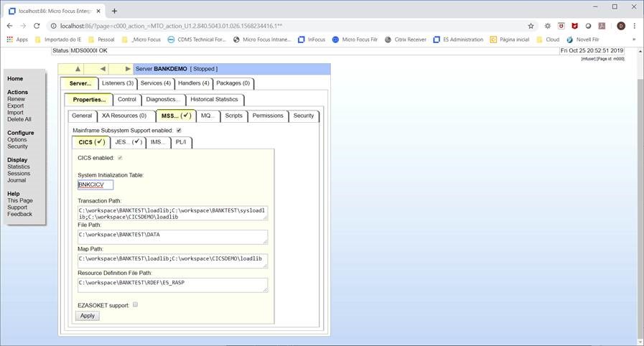Switch to the JES subsystem tab
Screen dimensions: 644x346
(x=128, y=142)
